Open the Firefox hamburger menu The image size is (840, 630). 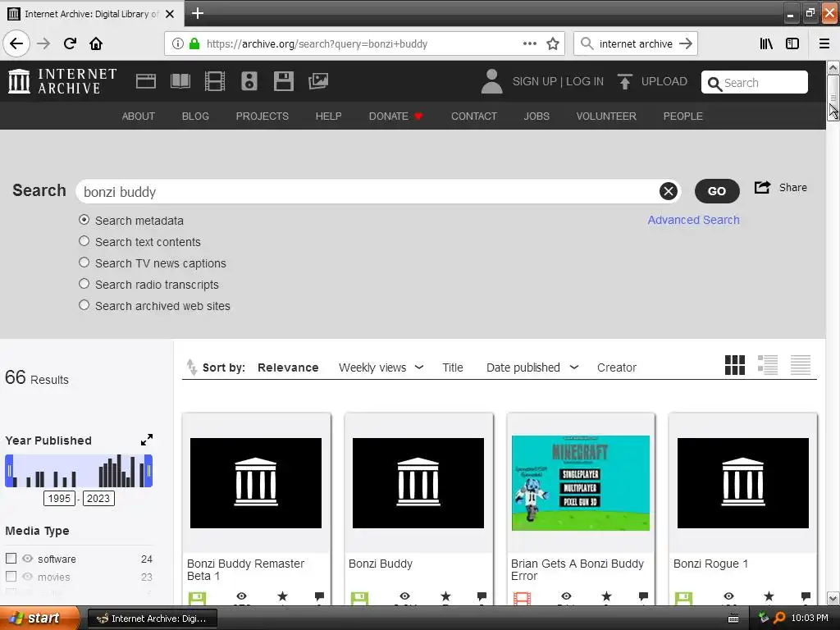(824, 43)
